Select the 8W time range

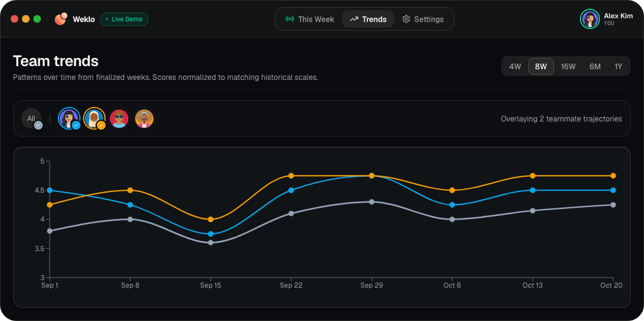(x=541, y=67)
